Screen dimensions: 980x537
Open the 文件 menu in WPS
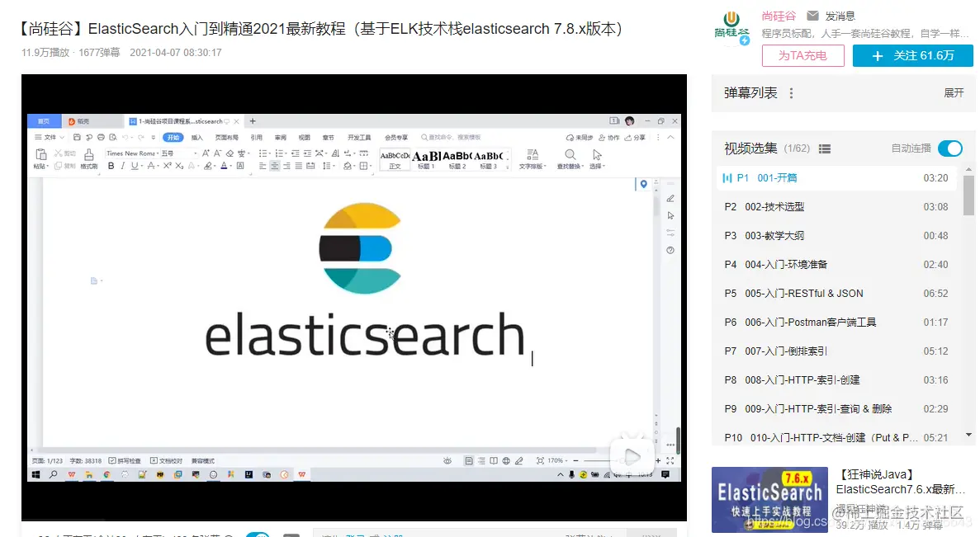click(50, 138)
